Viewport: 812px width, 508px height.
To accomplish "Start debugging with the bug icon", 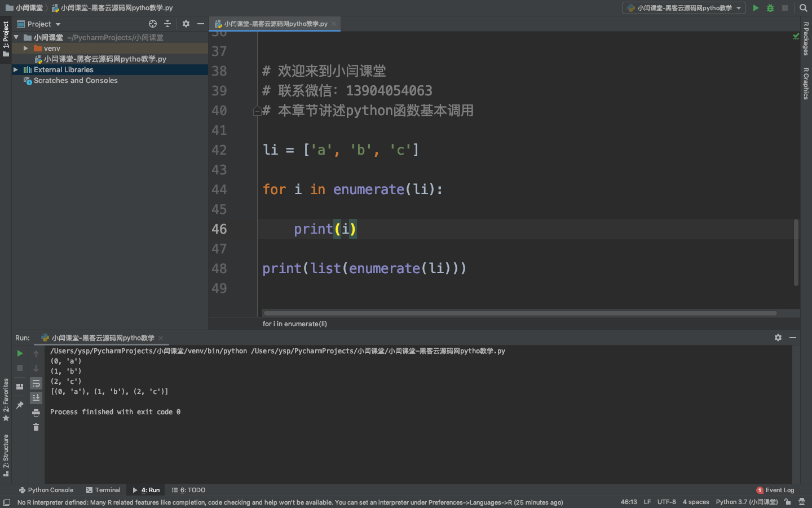I will point(770,8).
